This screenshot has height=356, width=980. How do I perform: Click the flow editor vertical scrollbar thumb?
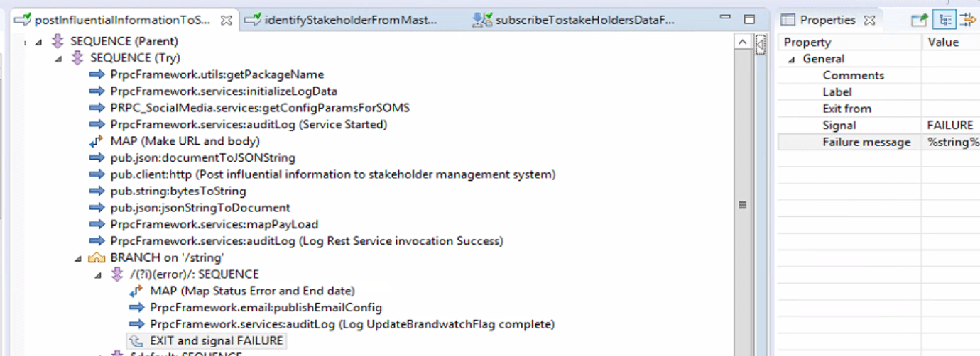click(x=743, y=205)
